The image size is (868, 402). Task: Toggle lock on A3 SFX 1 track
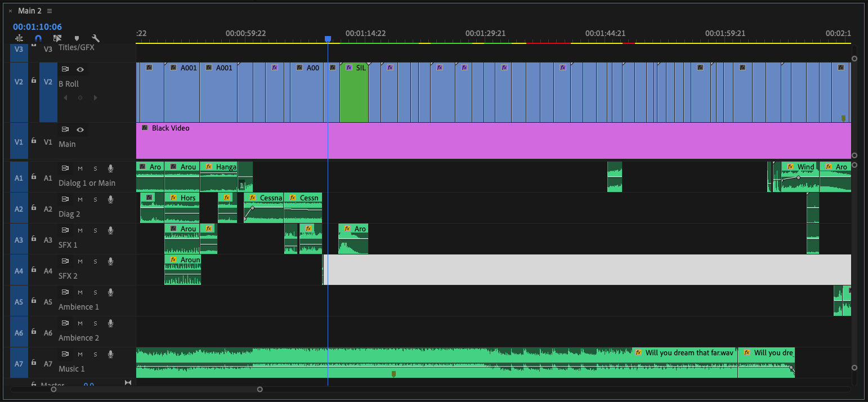click(x=34, y=239)
